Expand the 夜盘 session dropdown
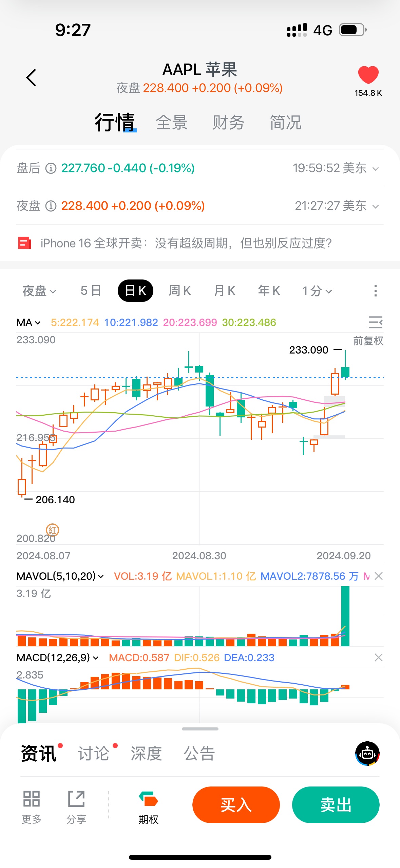 tap(39, 291)
